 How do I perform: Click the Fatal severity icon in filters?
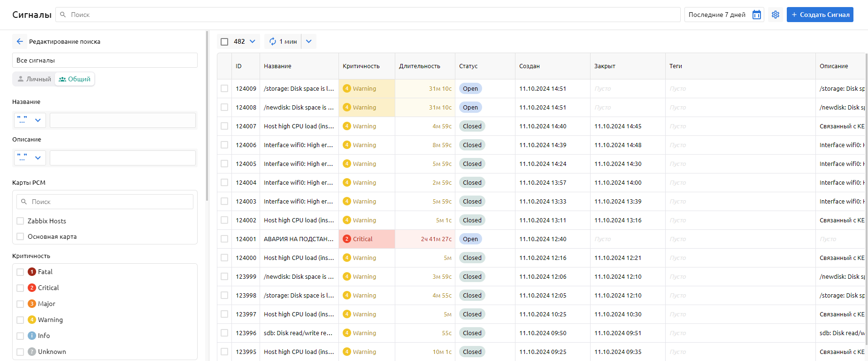click(32, 272)
